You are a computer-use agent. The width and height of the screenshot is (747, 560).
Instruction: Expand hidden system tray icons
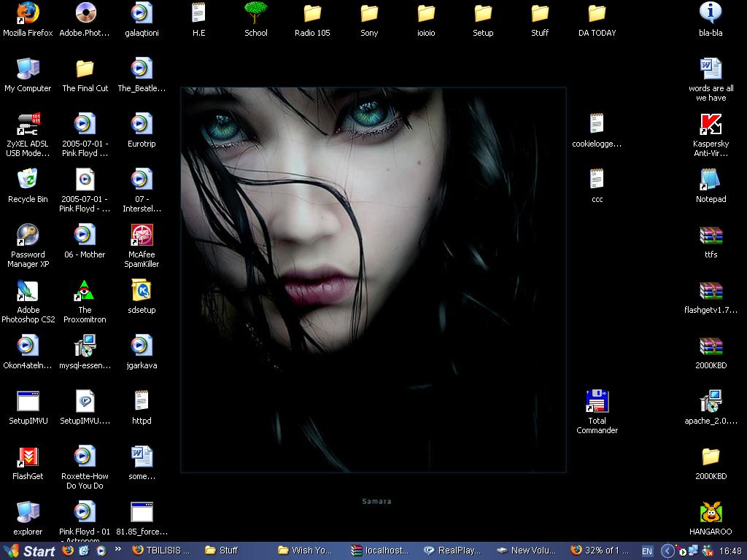click(667, 551)
